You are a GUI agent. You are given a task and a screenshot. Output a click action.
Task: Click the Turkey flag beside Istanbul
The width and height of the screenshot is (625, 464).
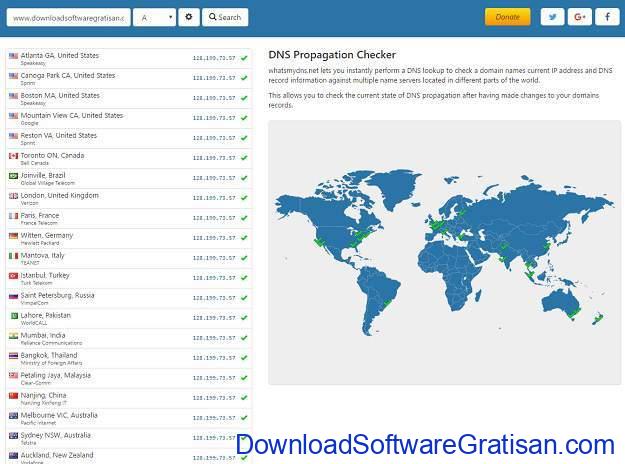click(14, 276)
